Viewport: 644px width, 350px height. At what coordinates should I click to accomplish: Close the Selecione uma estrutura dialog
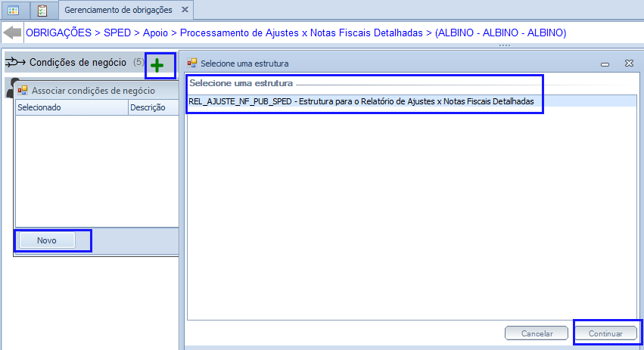629,63
